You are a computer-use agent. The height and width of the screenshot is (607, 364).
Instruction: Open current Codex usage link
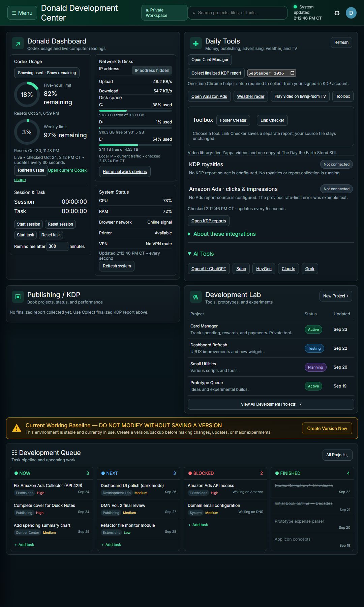click(67, 170)
